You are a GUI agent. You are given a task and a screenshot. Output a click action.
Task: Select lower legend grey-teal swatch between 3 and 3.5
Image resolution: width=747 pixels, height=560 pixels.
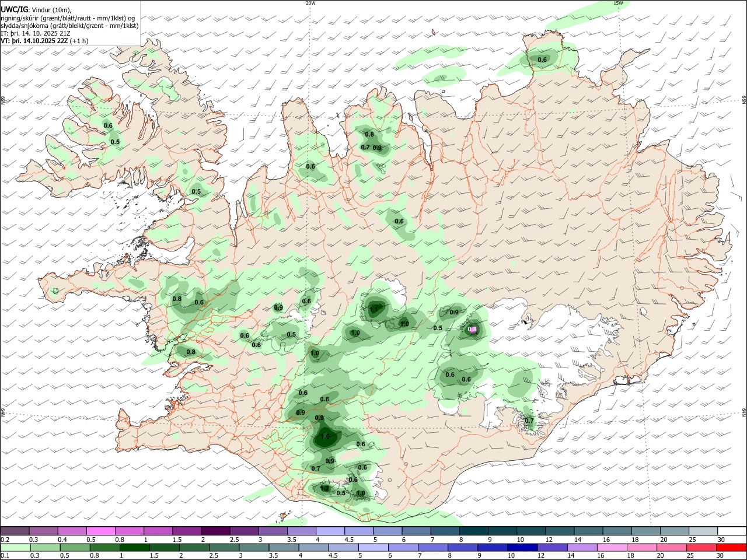254,548
